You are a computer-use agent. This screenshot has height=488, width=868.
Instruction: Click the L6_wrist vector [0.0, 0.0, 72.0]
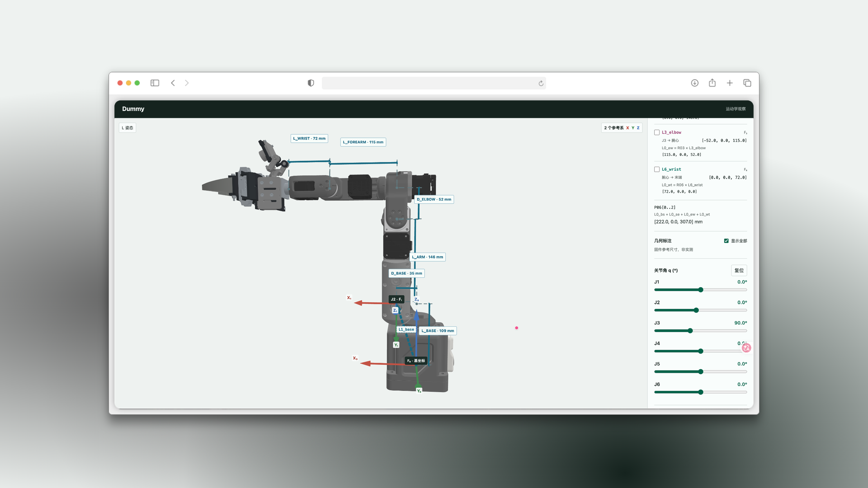(x=728, y=178)
